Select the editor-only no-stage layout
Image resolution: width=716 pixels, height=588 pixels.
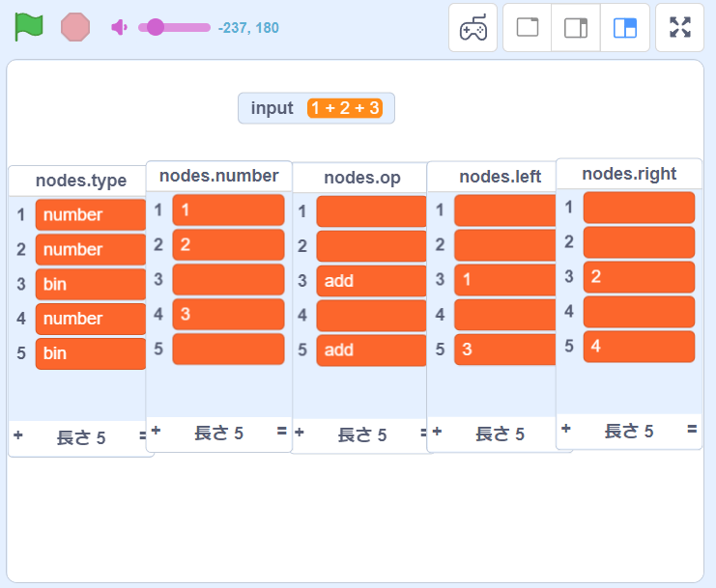click(x=528, y=27)
